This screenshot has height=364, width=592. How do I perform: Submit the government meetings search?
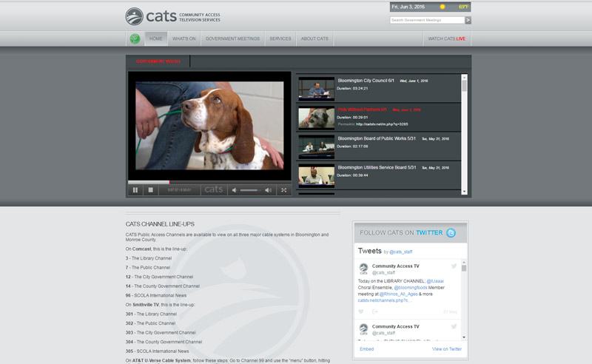point(468,20)
